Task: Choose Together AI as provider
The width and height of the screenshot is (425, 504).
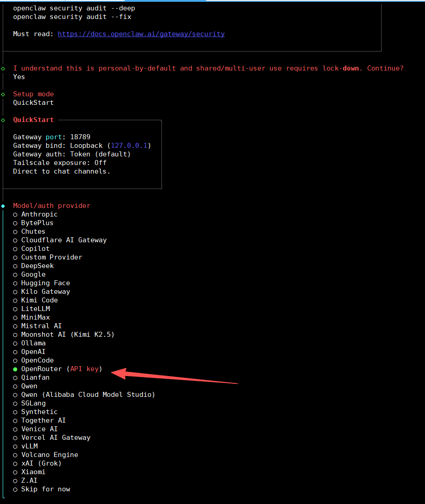Action: pos(39,420)
